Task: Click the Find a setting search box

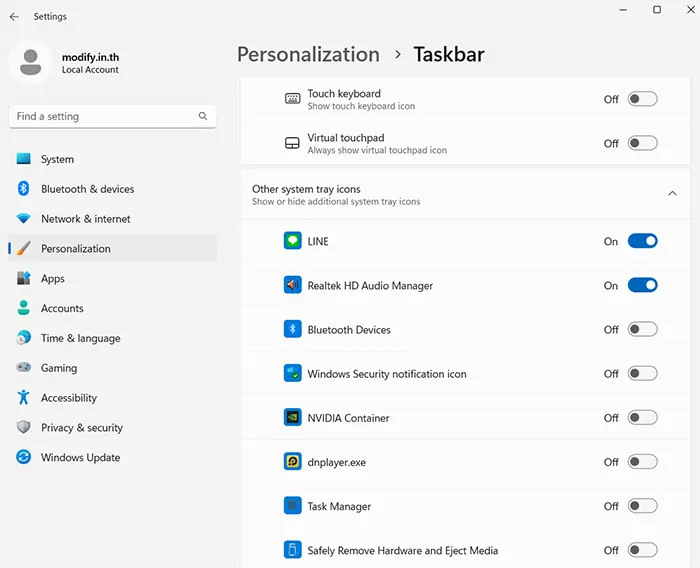Action: coord(112,117)
